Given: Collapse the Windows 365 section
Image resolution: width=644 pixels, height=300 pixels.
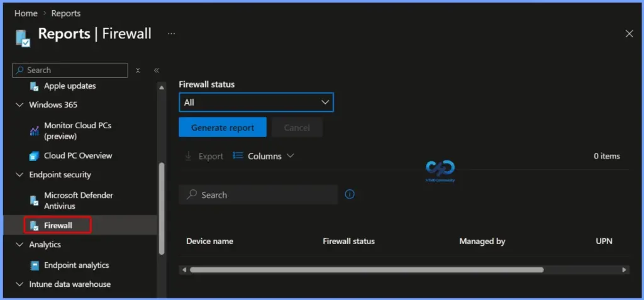Looking at the screenshot, I should click(19, 105).
